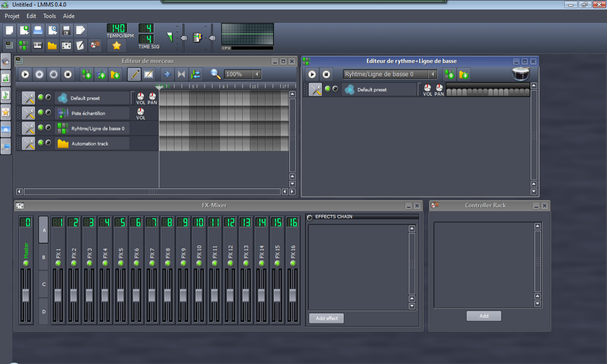This screenshot has width=607, height=364.
Task: Open track actions for Piste échantillon
Action: (28, 113)
